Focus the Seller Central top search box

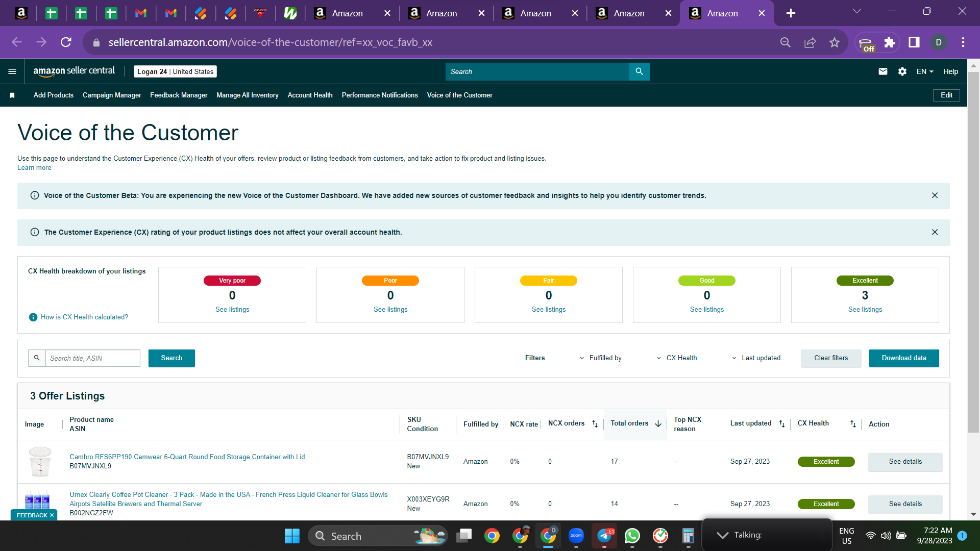pos(537,71)
